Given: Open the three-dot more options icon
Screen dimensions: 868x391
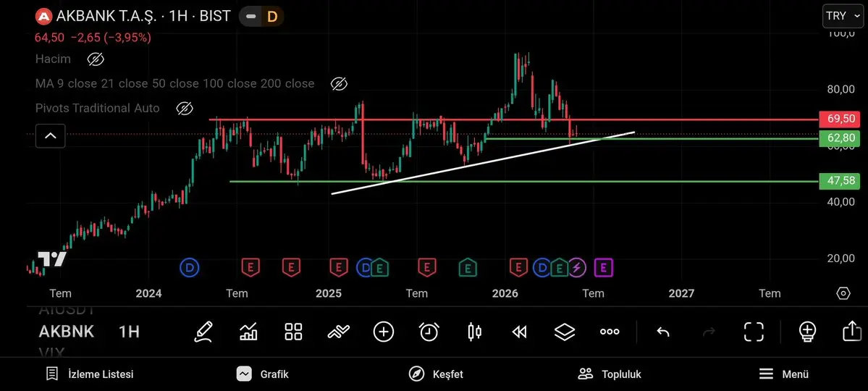Looking at the screenshot, I should [x=610, y=332].
